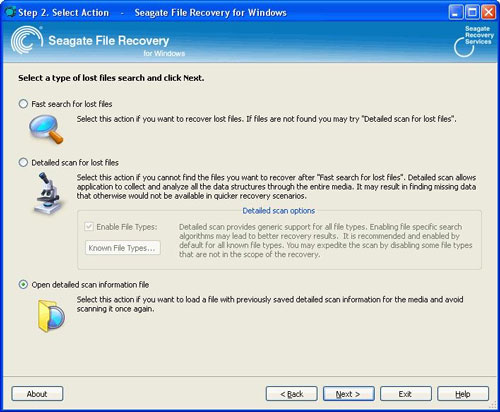Click the Exit button
Screen dimensions: 500x412
[x=406, y=394]
